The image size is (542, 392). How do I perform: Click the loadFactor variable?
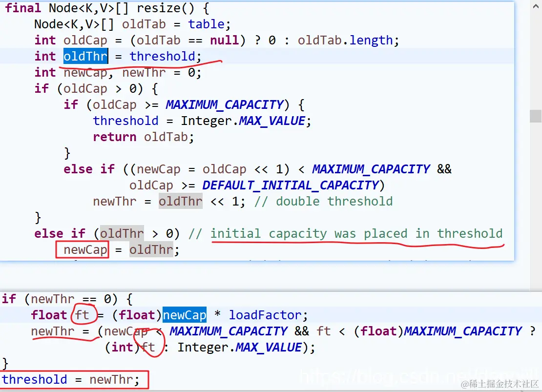coord(265,315)
